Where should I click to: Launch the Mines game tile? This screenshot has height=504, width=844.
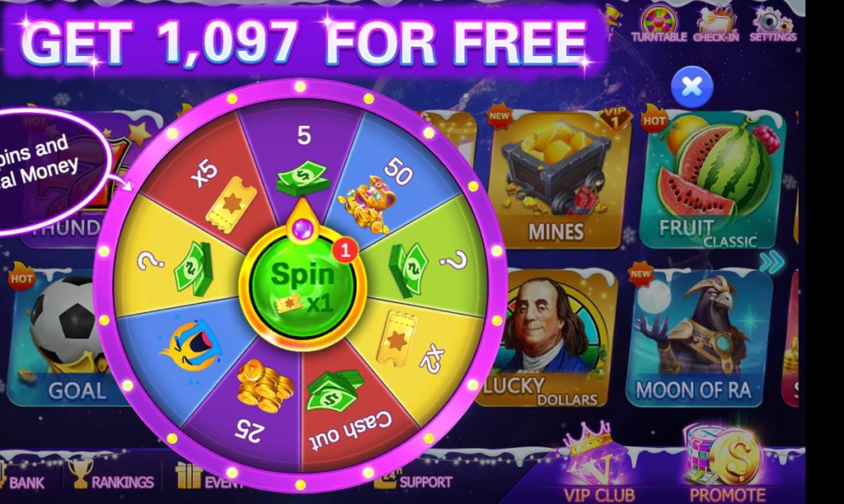(556, 179)
